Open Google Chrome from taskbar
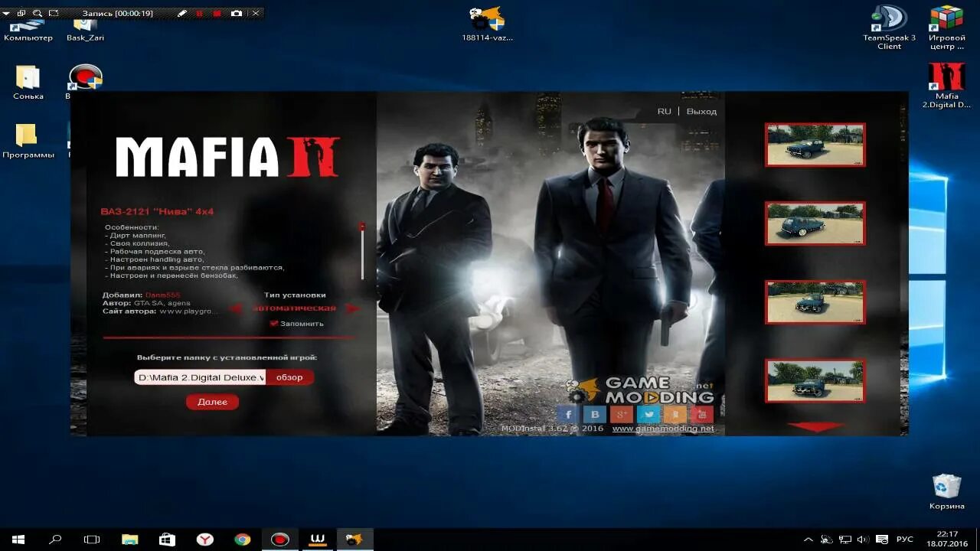This screenshot has height=551, width=980. (242, 540)
